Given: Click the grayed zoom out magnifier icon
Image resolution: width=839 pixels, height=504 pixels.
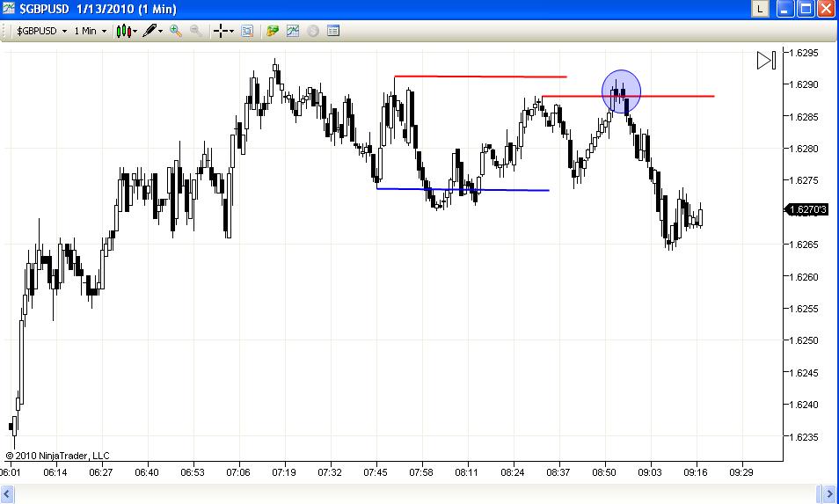Looking at the screenshot, I should [196, 31].
